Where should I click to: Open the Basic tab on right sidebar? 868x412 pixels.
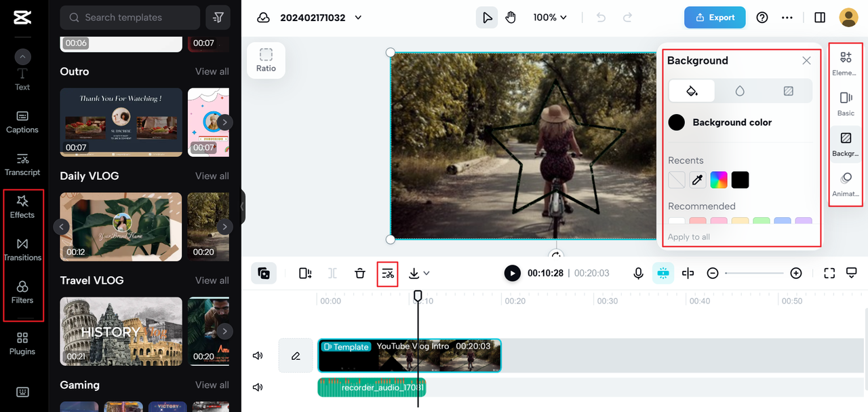(x=846, y=104)
